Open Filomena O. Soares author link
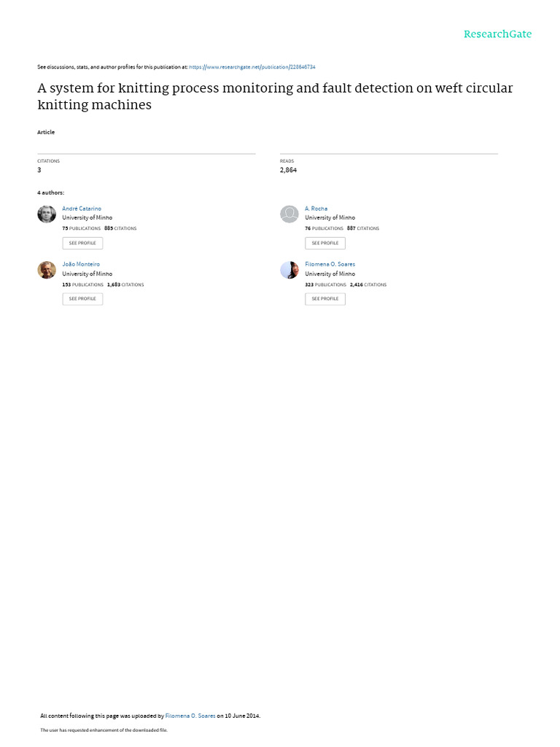The width and height of the screenshot is (560, 747). click(x=330, y=264)
